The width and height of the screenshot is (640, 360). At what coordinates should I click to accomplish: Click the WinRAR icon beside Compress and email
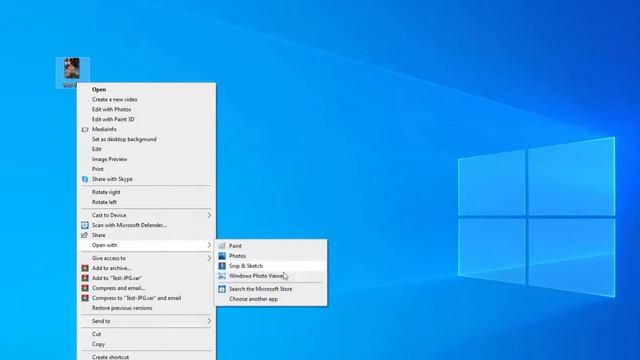point(85,288)
